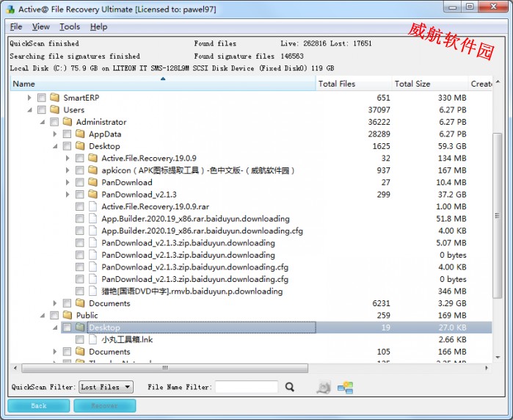Click the PanDownload_v2.1.3 folder icon
513x420 pixels.
point(92,195)
